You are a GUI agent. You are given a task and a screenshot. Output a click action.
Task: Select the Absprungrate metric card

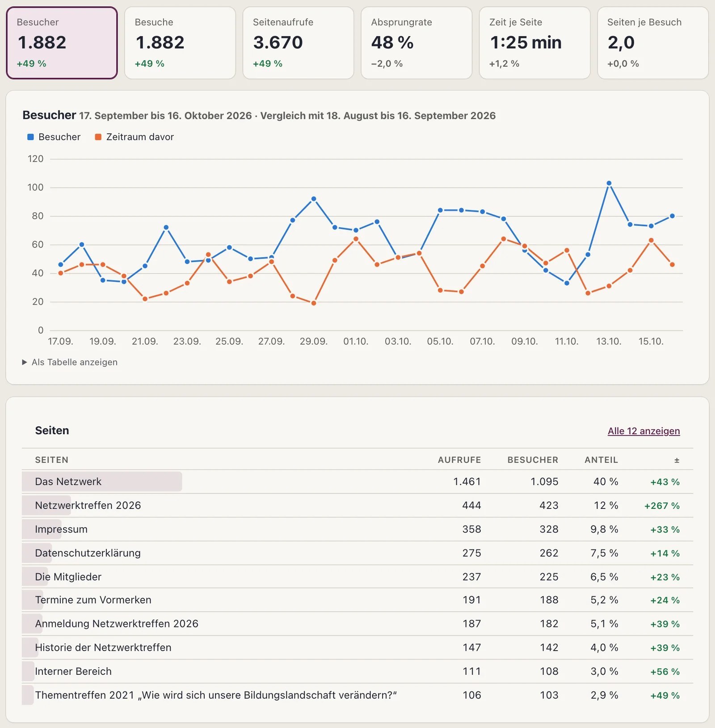pos(416,43)
